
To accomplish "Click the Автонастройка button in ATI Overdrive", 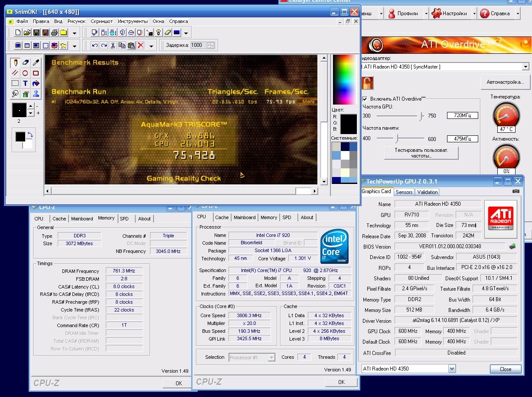I will click(x=505, y=82).
